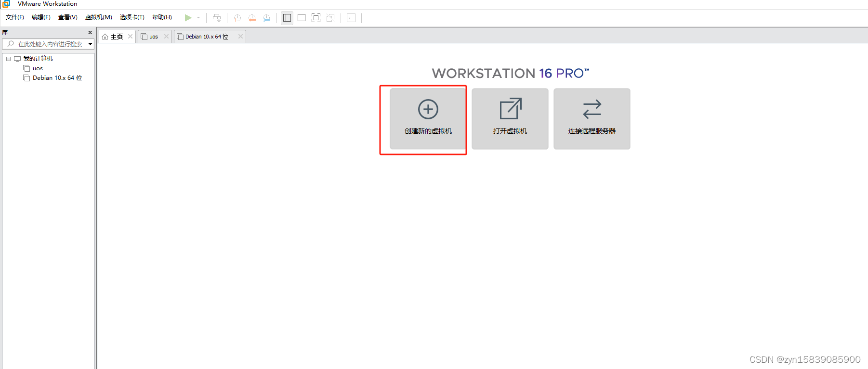Toggle the library sidebar view icon
Screen dimensions: 868x369
pyautogui.click(x=287, y=18)
